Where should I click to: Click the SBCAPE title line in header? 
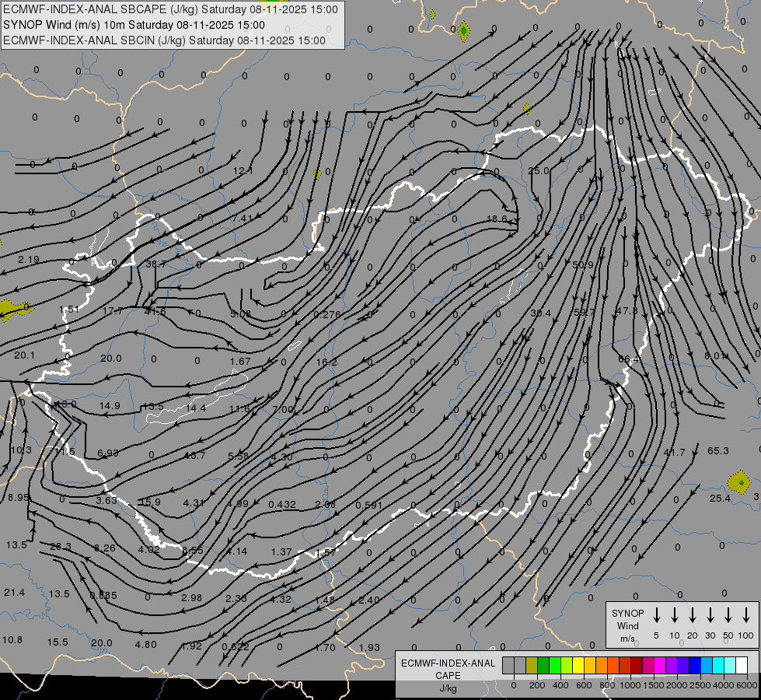click(170, 9)
